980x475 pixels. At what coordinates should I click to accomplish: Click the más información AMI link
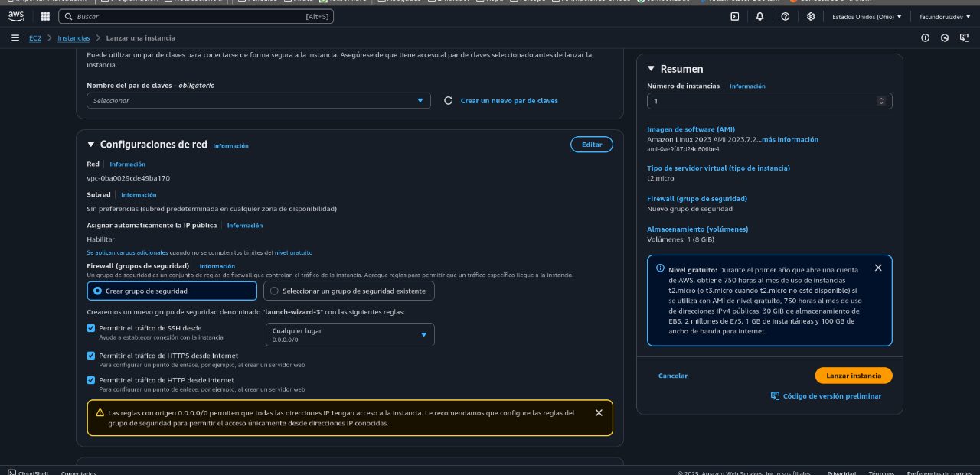(x=790, y=139)
